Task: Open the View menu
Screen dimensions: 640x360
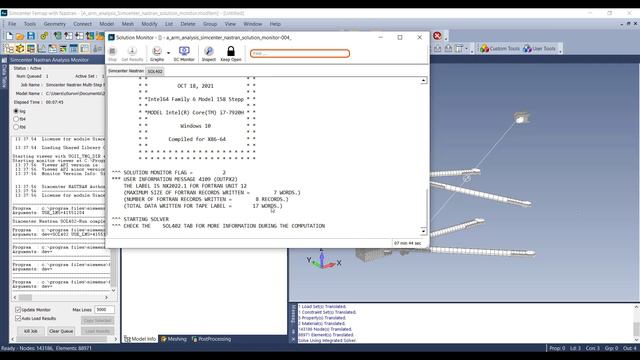Action: tap(230, 24)
